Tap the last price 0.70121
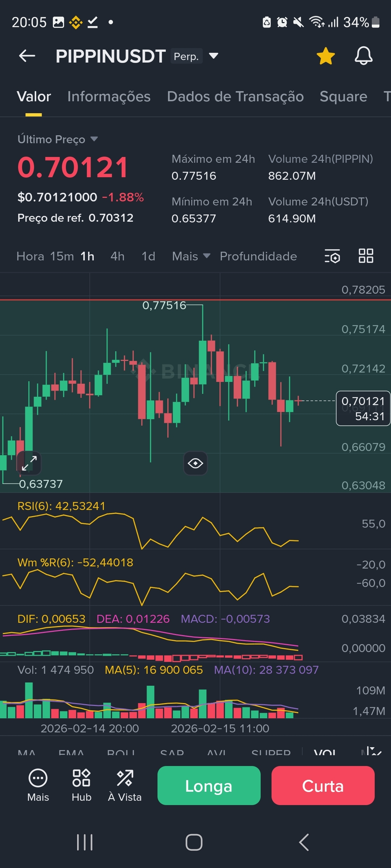Image resolution: width=391 pixels, height=868 pixels. click(73, 167)
